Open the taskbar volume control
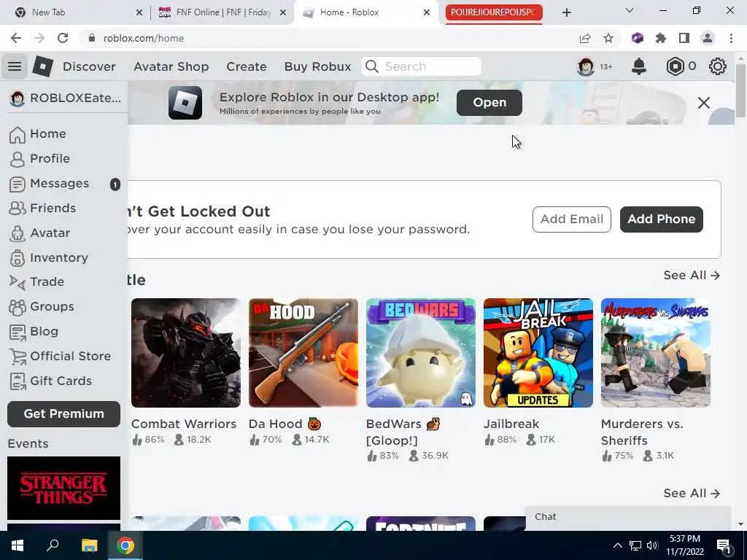This screenshot has width=747, height=560. (652, 545)
